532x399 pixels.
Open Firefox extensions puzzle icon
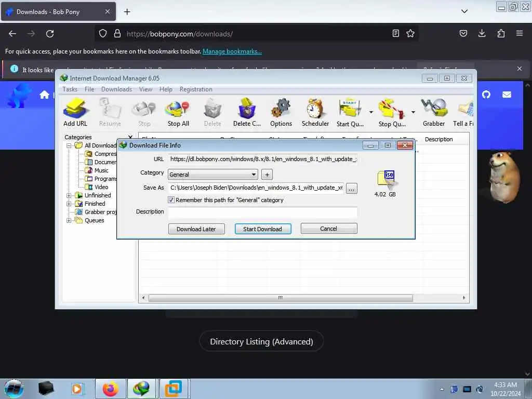tap(501, 33)
